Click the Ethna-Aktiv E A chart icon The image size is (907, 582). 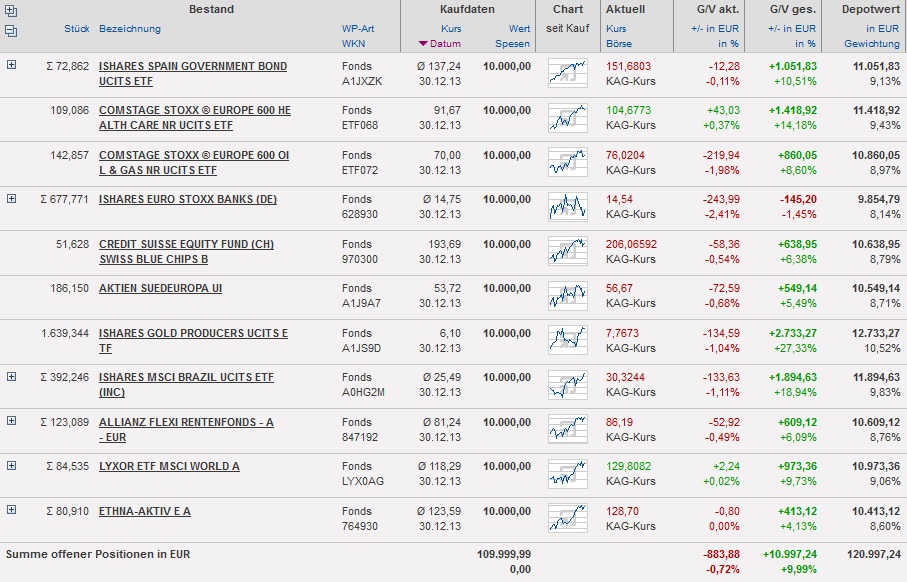(567, 518)
